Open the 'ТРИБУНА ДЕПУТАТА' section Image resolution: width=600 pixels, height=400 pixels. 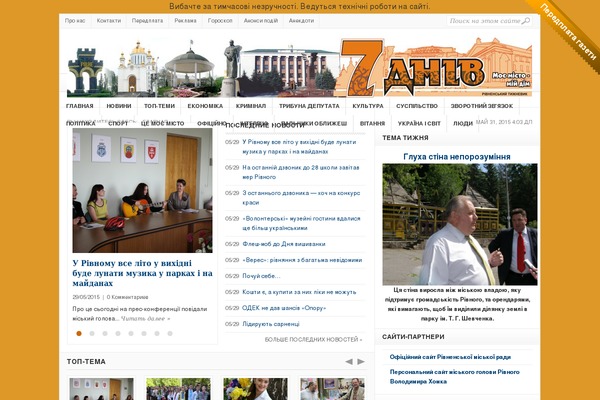pos(309,106)
